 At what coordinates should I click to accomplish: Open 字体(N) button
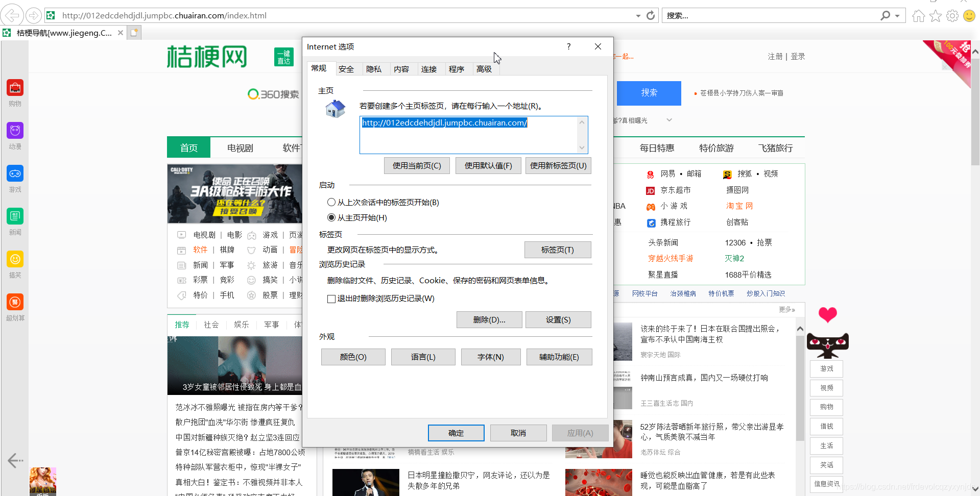(491, 357)
